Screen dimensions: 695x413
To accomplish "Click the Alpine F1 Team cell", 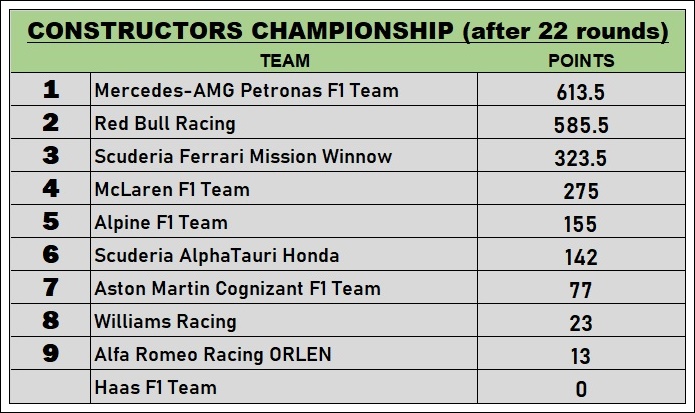I will (x=161, y=223).
